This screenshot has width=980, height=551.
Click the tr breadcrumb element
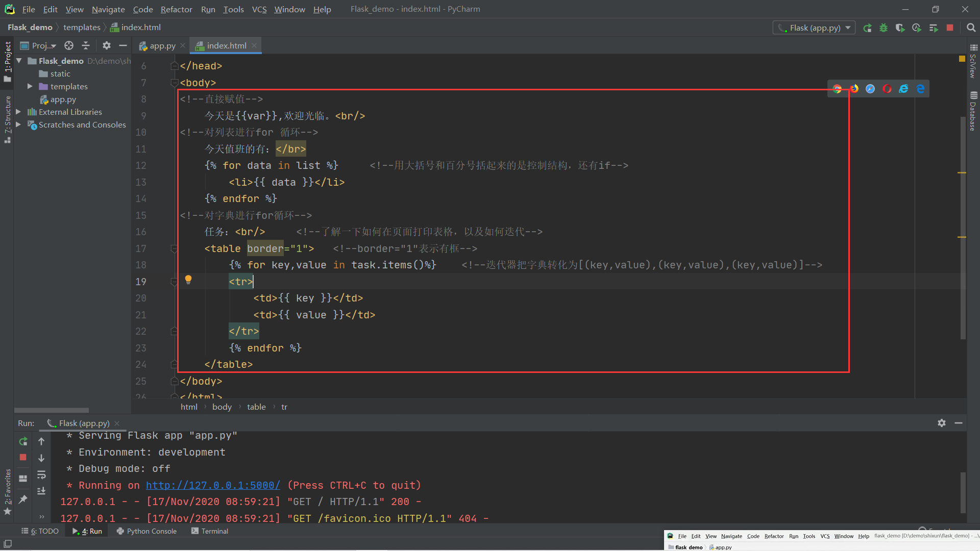(284, 407)
